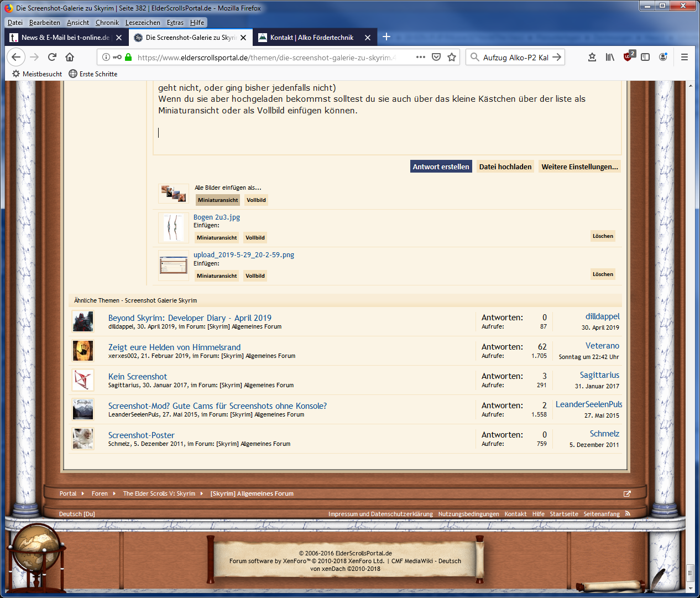Open Zeigt eure Helden von Himmelsrand thread
The height and width of the screenshot is (598, 700).
coord(175,347)
